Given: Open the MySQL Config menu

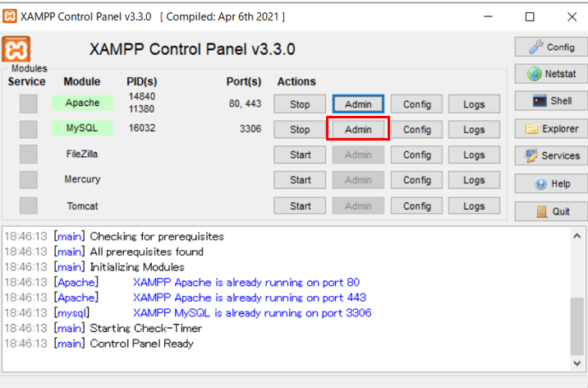Looking at the screenshot, I should [416, 130].
